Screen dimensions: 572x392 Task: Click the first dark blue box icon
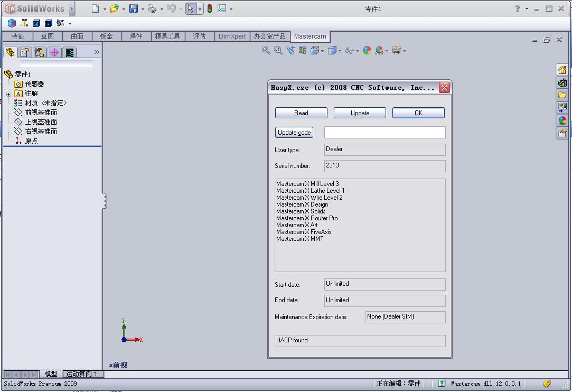click(x=36, y=23)
